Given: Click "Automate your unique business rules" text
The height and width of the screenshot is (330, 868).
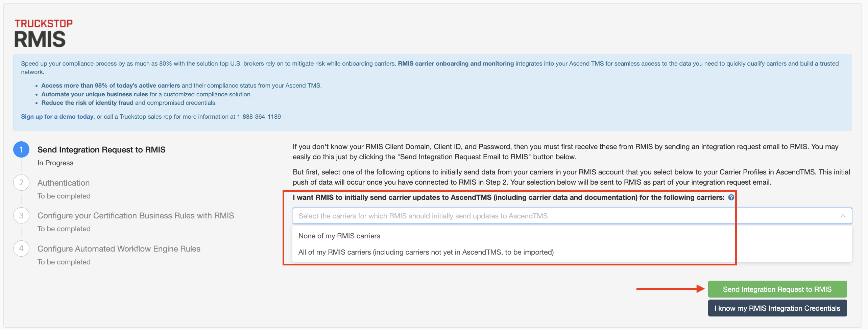Looking at the screenshot, I should point(95,94).
